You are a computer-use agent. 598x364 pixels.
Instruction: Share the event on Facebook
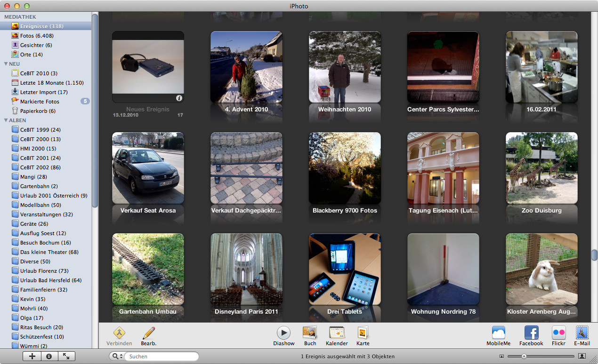[531, 335]
